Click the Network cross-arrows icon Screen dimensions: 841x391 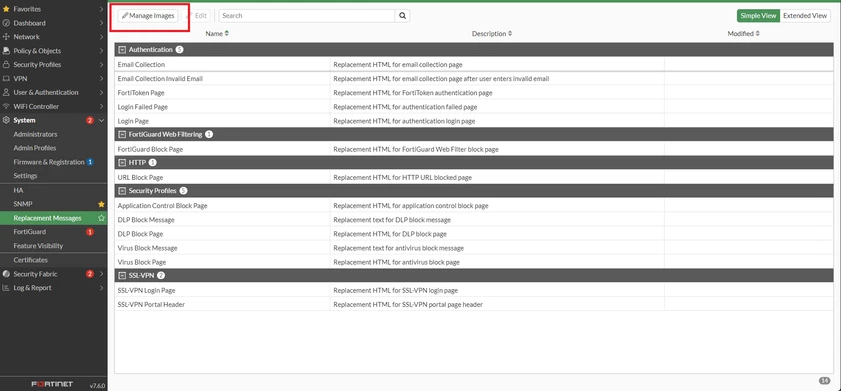[x=6, y=37]
